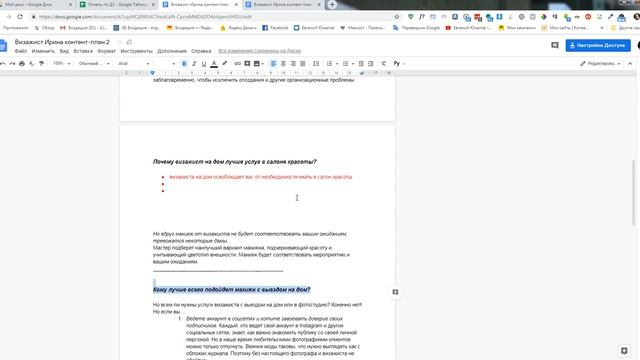
Task: Center align the text
Action: 283,64
